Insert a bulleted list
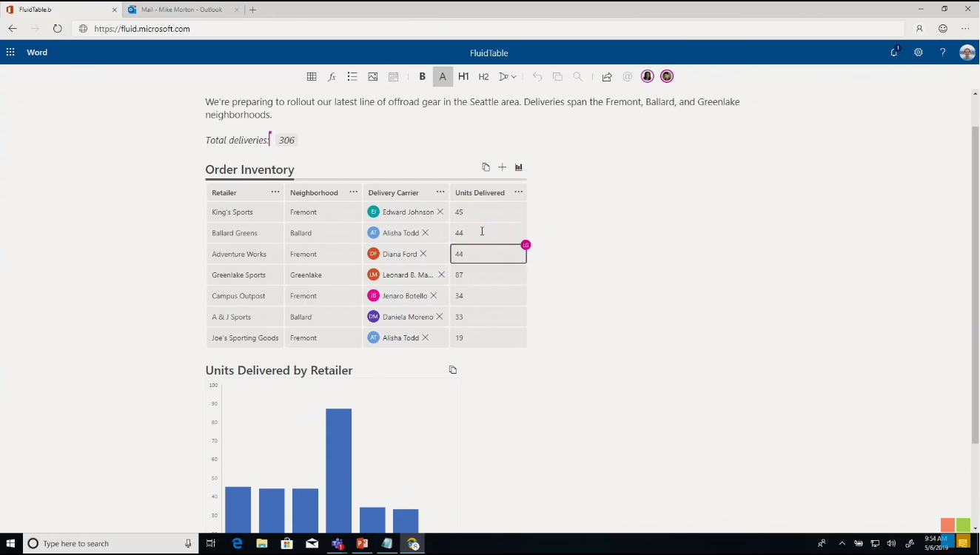 [352, 77]
